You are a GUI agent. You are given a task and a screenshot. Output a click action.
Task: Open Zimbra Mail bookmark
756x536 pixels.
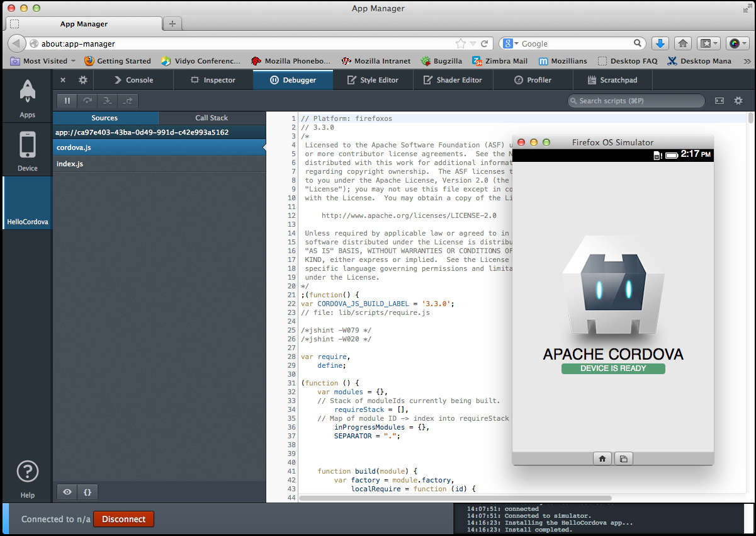pyautogui.click(x=500, y=61)
